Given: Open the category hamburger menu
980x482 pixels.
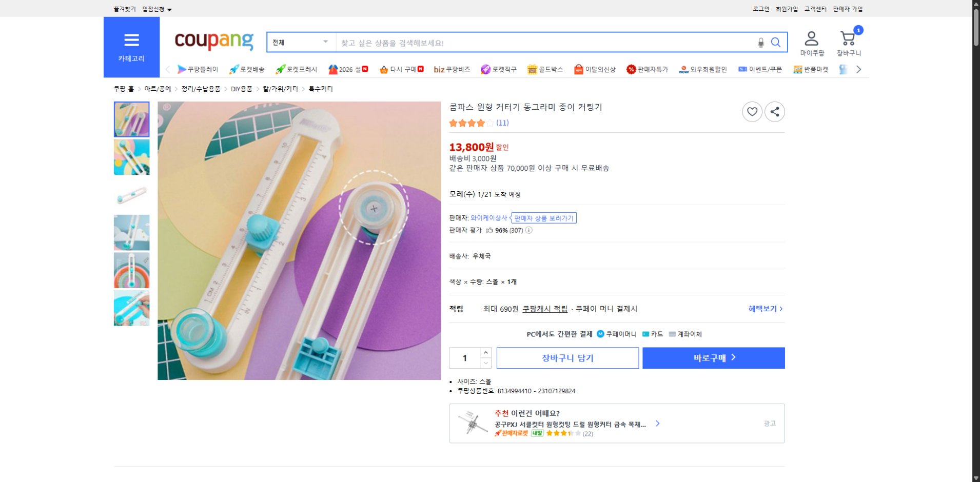Looking at the screenshot, I should click(x=132, y=40).
